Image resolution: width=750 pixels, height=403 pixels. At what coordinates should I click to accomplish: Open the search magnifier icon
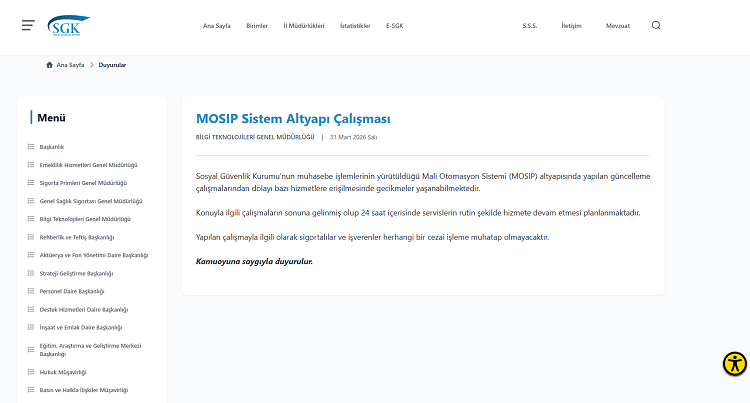tap(656, 26)
